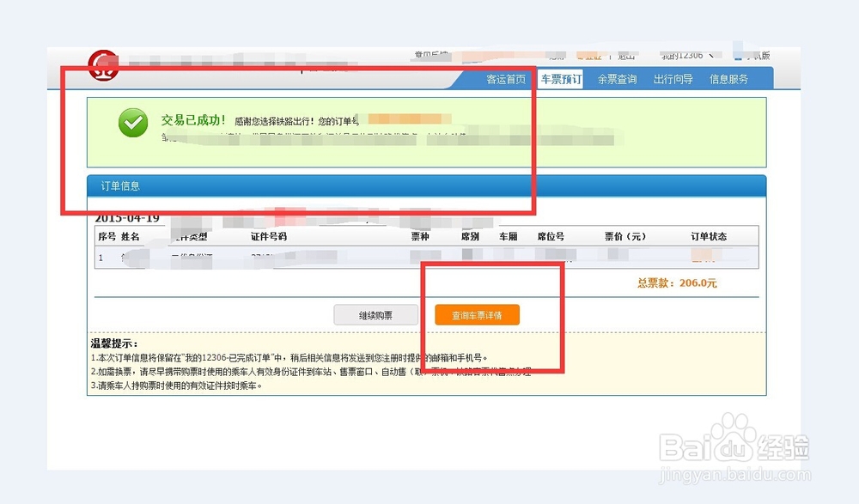Click the 继续购票 button
The image size is (859, 504).
[x=375, y=314]
